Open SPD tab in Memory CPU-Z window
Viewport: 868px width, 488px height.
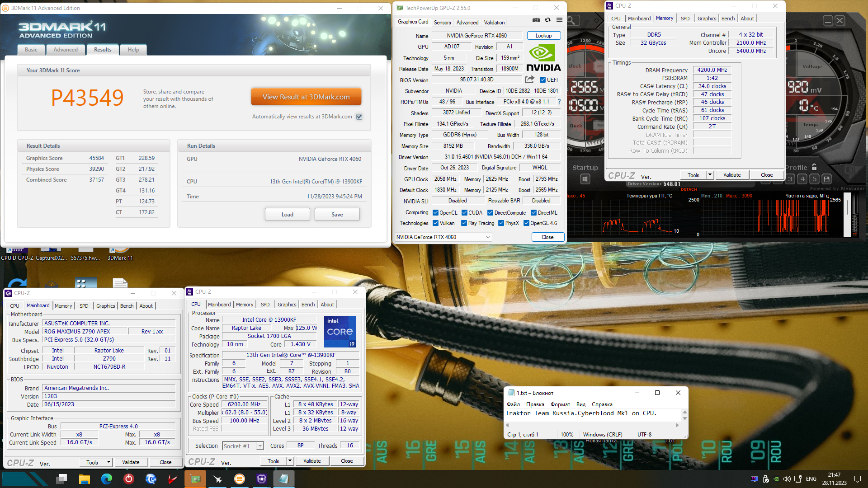click(x=685, y=19)
